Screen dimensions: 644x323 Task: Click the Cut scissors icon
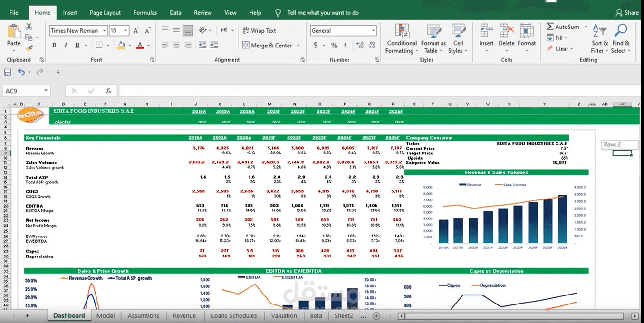[29, 27]
